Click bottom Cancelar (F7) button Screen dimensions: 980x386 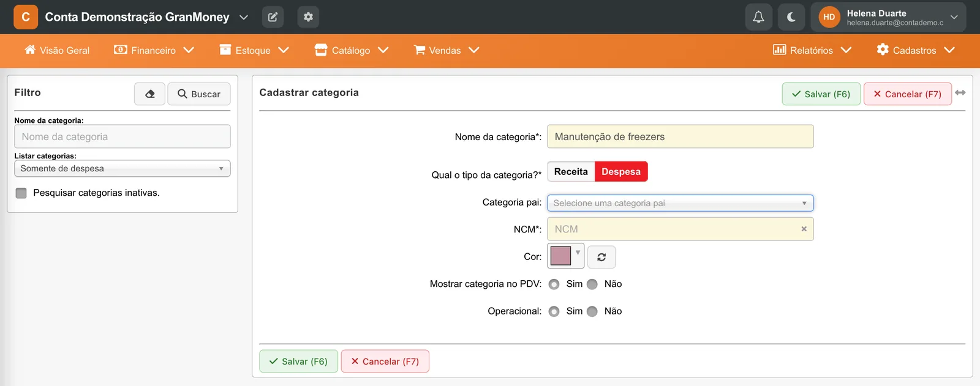point(385,361)
